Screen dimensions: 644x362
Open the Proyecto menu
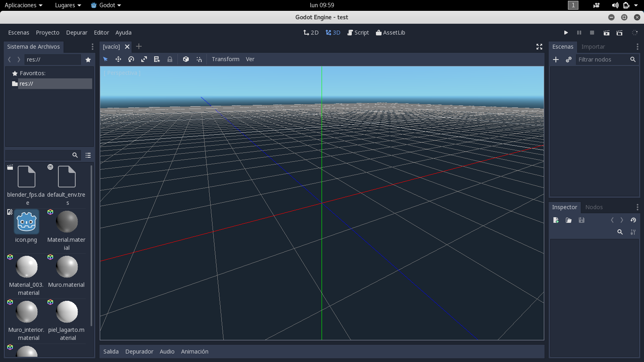pyautogui.click(x=47, y=33)
